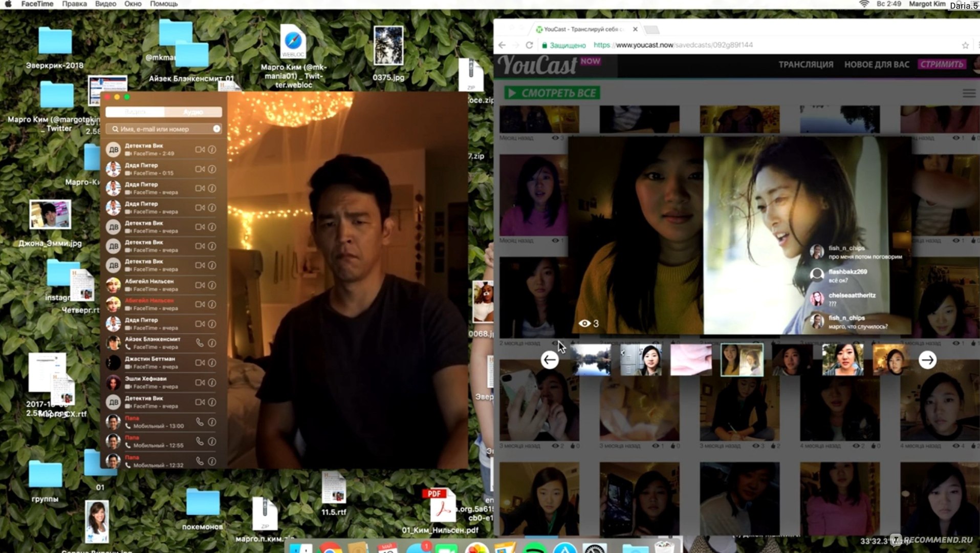
Task: Show info for Дядя Питер 0:15 call
Action: tap(212, 169)
